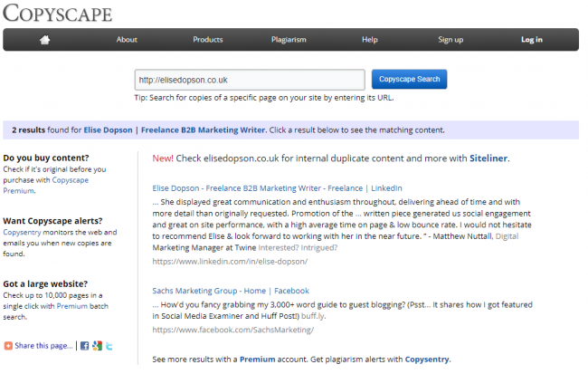Viewport: 588px width, 374px height.
Task: Open Copysentry link below results
Action: pyautogui.click(x=427, y=360)
